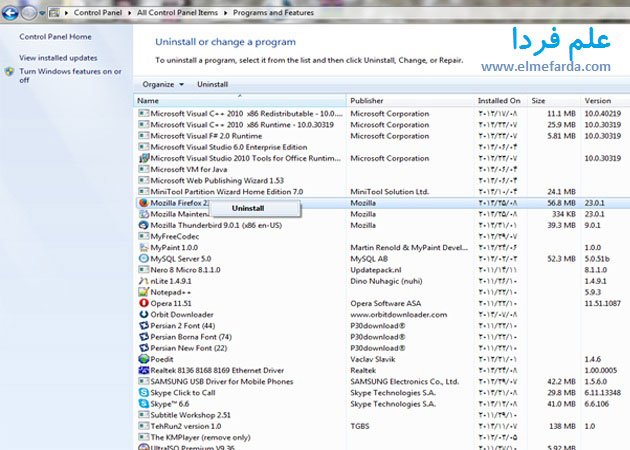Click the Mozilla Firefox icon
The height and width of the screenshot is (450, 630).
[x=143, y=203]
